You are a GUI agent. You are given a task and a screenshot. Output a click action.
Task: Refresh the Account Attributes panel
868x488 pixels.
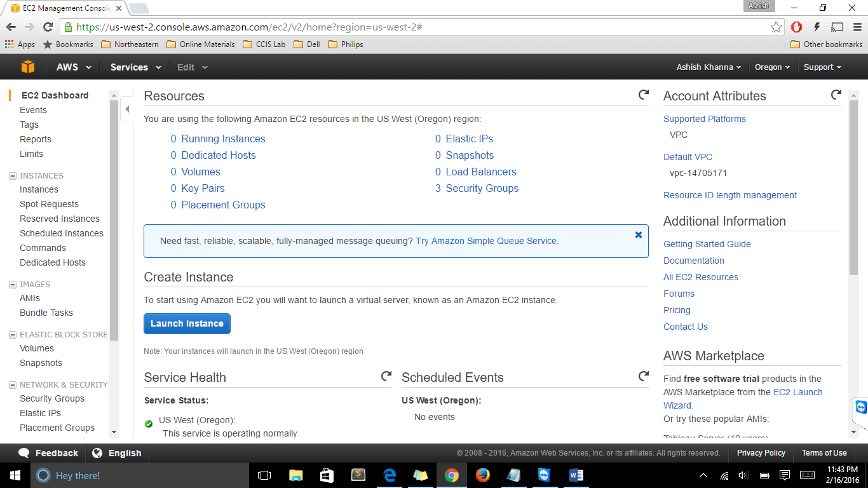tap(836, 95)
